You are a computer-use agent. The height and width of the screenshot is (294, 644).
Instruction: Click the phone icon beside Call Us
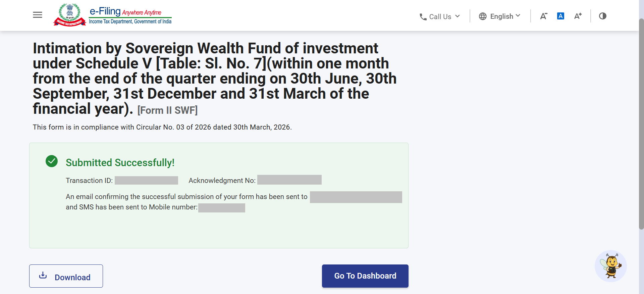click(423, 17)
